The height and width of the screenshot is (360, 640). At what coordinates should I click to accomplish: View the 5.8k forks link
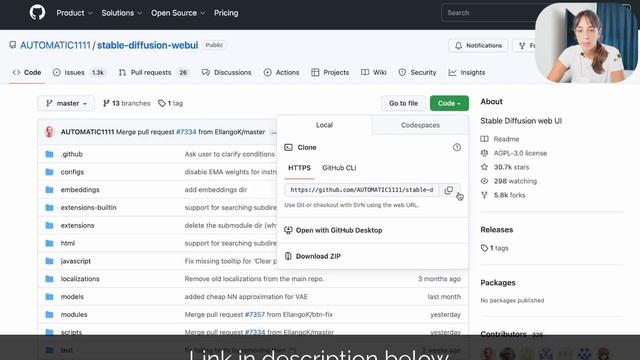pos(509,195)
